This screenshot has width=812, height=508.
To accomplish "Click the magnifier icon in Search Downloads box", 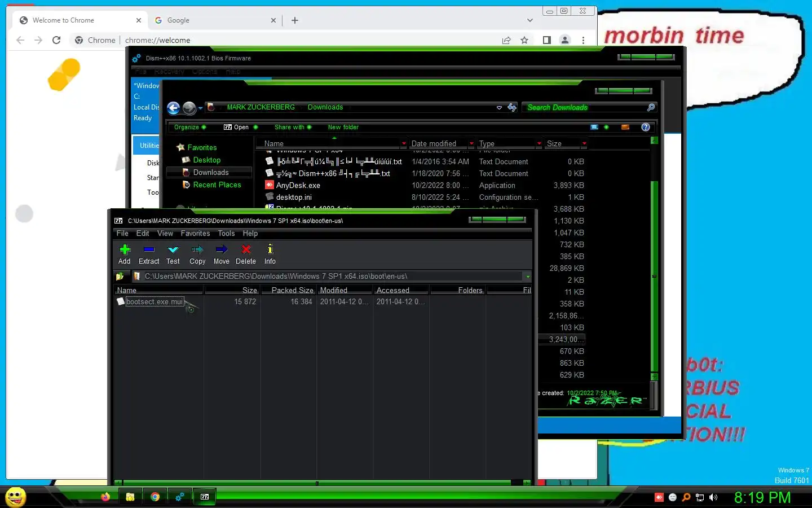I will pyautogui.click(x=651, y=107).
